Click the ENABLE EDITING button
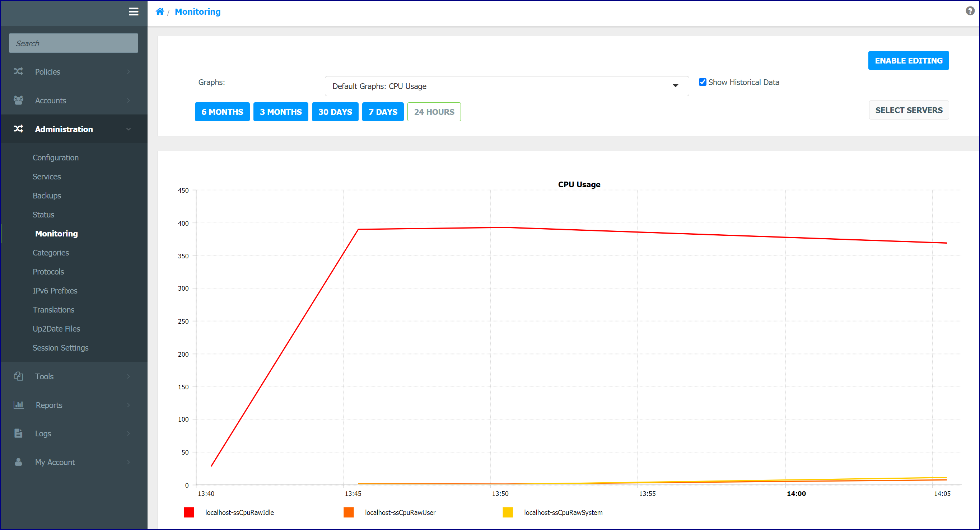Viewport: 980px width, 530px height. 909,60
